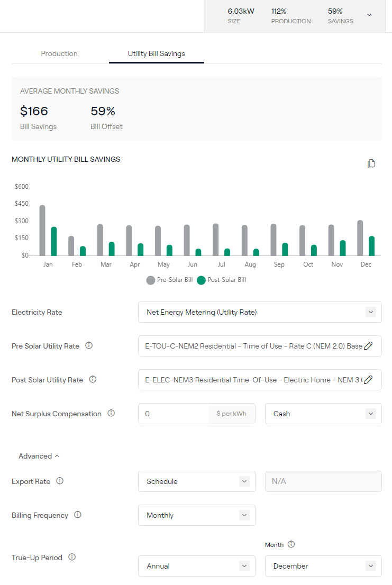This screenshot has width=392, height=585.
Task: Open Billing Frequency info tooltip
Action: (78, 515)
